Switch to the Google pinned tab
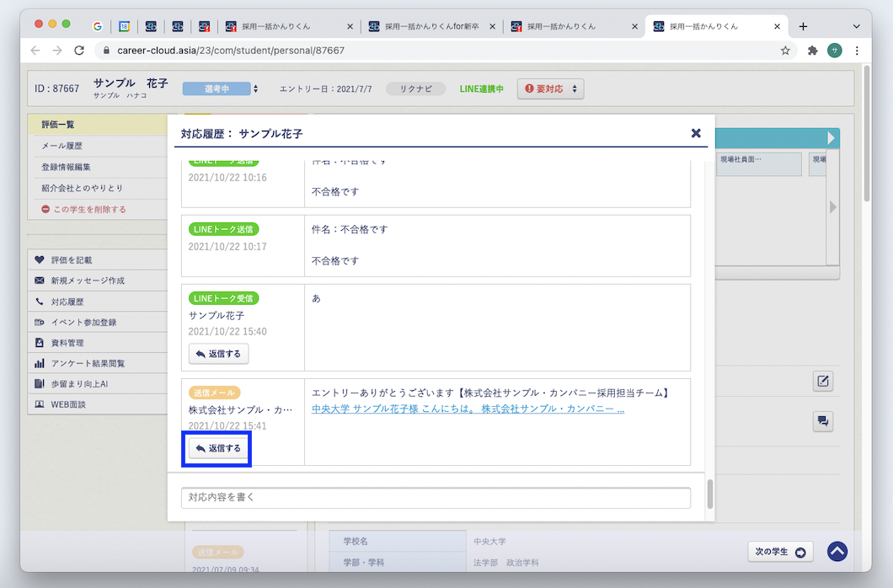Viewport: 893px width, 588px height. 98,26
